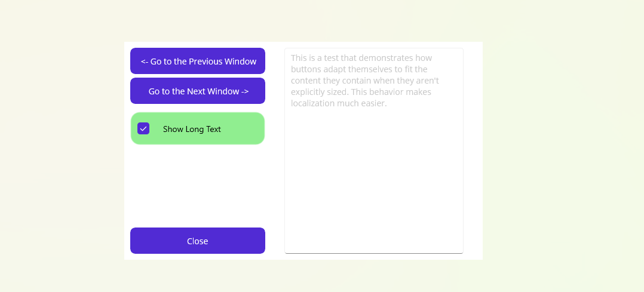644x292 pixels.
Task: Click the white checkmark icon in the purple box
Action: (x=143, y=128)
